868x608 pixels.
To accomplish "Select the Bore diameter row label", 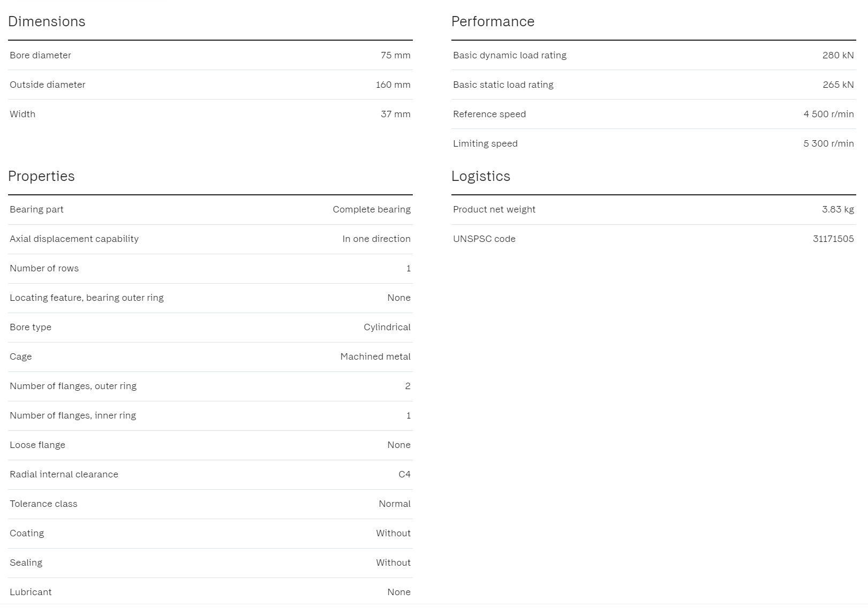I will click(x=40, y=55).
